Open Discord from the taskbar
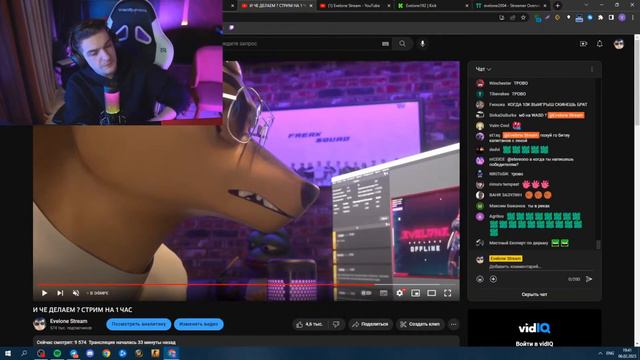The height and width of the screenshot is (360, 640). (x=90, y=353)
